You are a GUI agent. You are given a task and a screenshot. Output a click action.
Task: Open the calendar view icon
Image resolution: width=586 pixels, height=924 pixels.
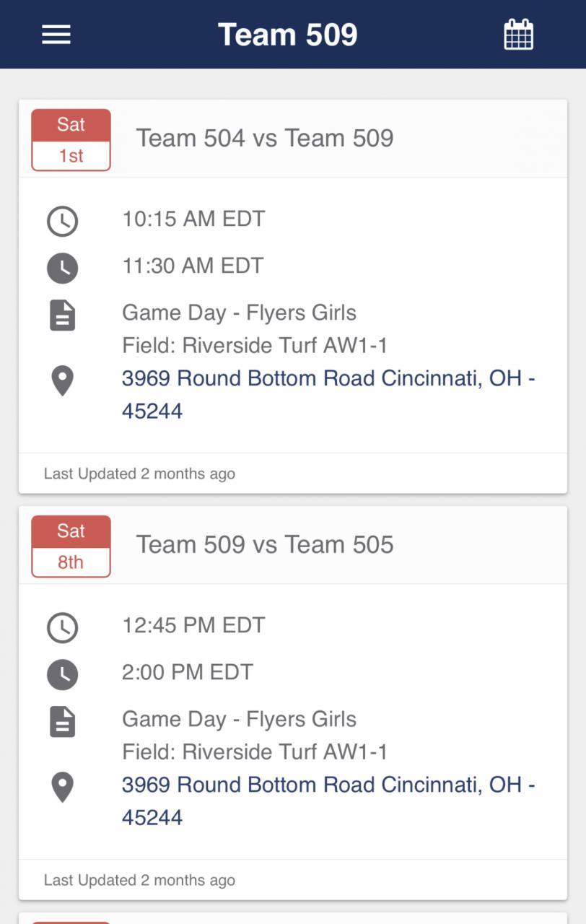tap(518, 35)
